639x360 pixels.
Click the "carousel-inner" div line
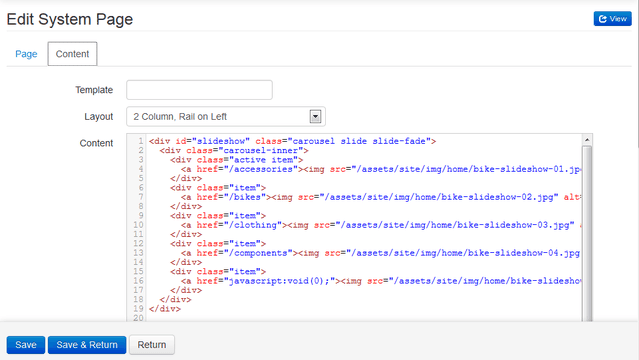tap(234, 150)
